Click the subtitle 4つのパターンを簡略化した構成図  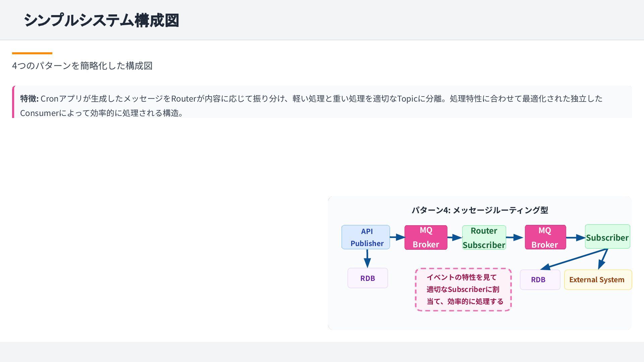(x=82, y=66)
